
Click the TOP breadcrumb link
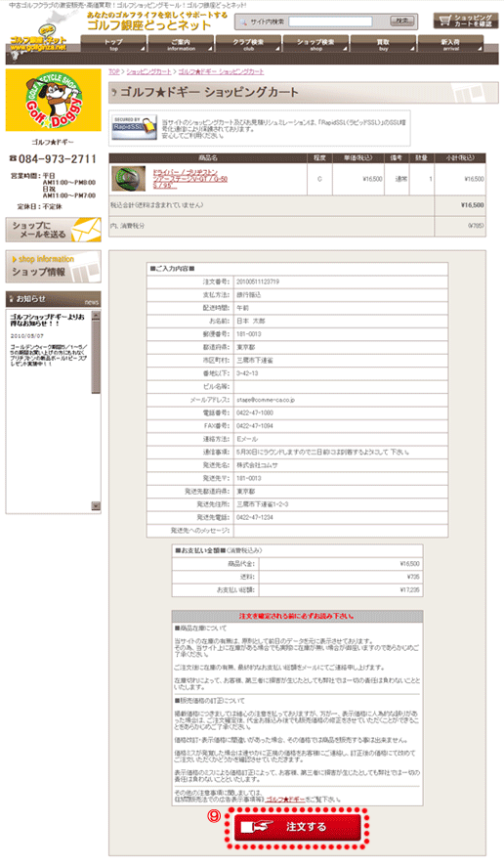point(114,72)
